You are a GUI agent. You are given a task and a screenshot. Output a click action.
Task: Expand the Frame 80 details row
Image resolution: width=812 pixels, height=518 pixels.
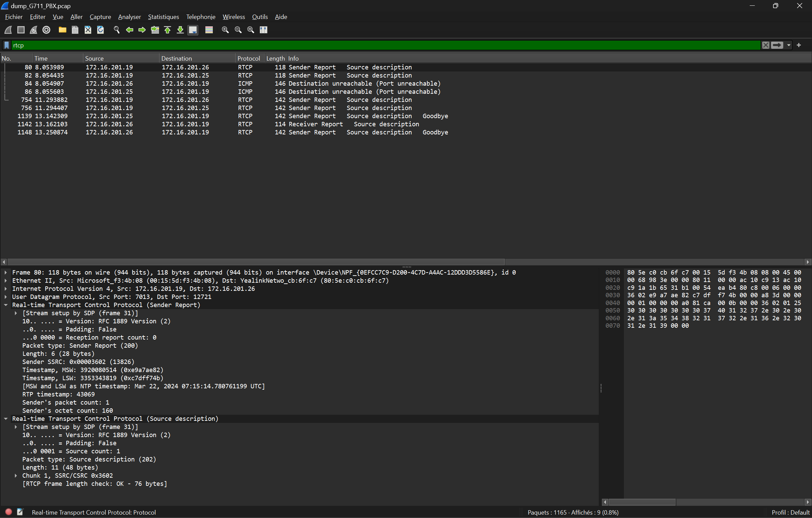[6, 273]
